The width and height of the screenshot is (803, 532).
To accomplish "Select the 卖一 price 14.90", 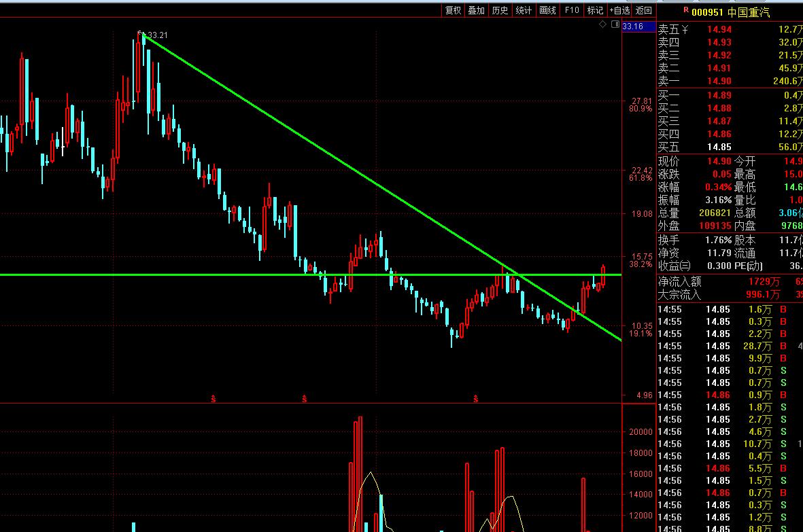I will [x=719, y=81].
